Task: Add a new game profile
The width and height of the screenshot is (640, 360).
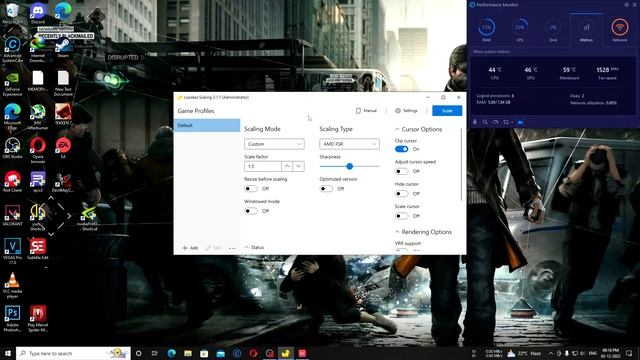Action: pos(190,248)
